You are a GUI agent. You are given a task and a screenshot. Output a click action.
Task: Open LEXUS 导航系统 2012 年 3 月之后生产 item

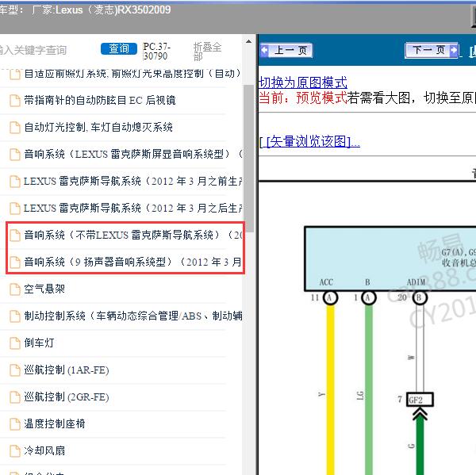[133, 209]
